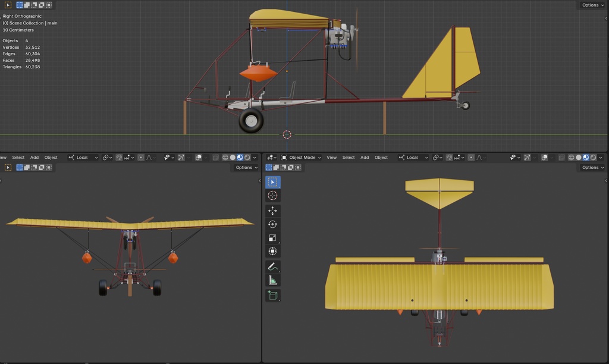Switch to rendered shading in right header
The width and height of the screenshot is (609, 364).
point(594,158)
